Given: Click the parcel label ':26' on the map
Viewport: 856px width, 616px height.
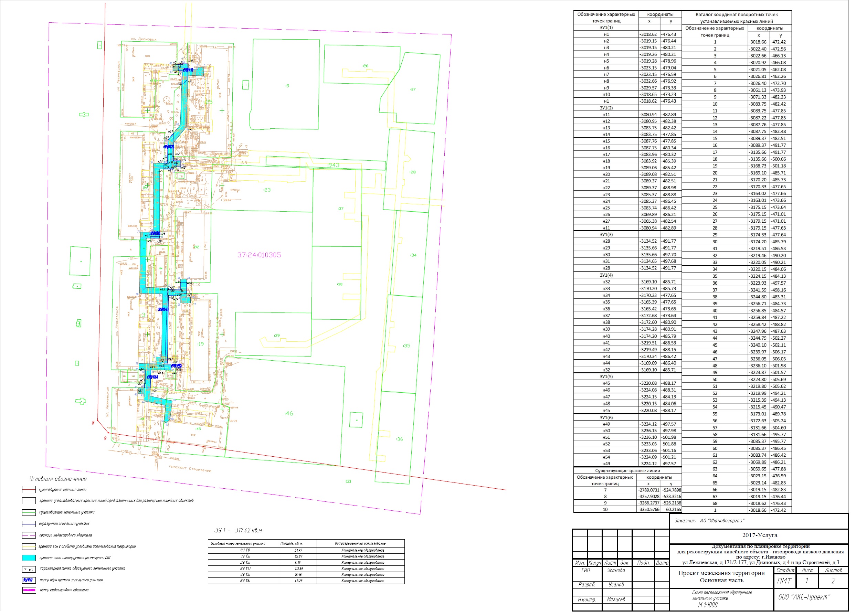Looking at the screenshot, I should pyautogui.click(x=365, y=66).
